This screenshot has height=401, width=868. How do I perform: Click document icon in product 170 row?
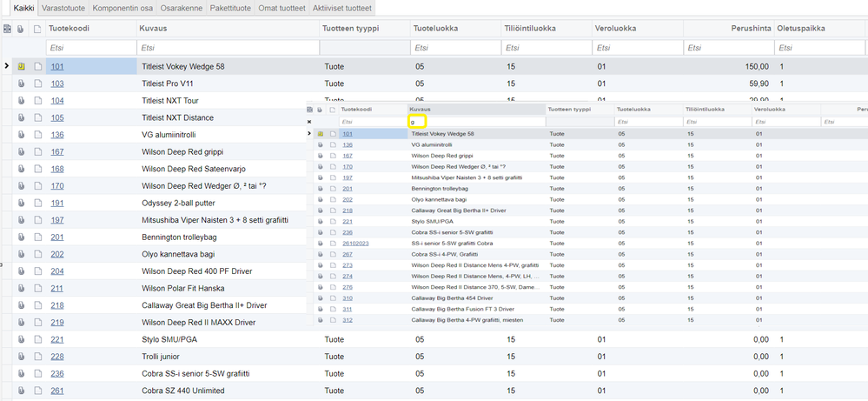pyautogui.click(x=37, y=186)
